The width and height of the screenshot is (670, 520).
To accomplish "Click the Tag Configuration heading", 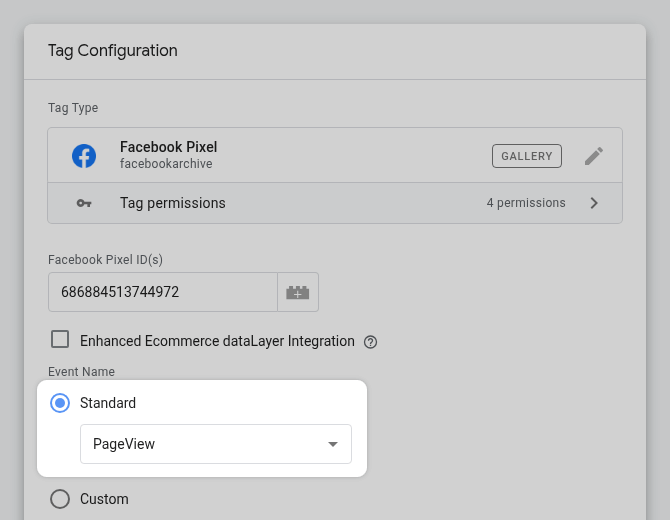I will point(112,50).
